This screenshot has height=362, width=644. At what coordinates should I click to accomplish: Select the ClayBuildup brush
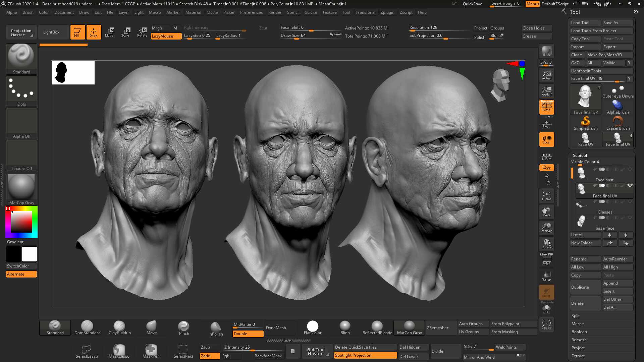click(119, 327)
